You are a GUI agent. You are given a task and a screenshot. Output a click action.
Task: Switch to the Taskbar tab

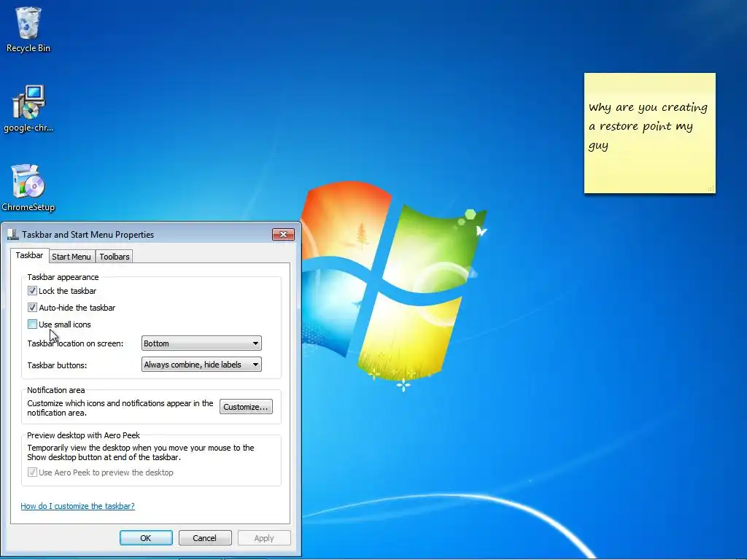29,255
